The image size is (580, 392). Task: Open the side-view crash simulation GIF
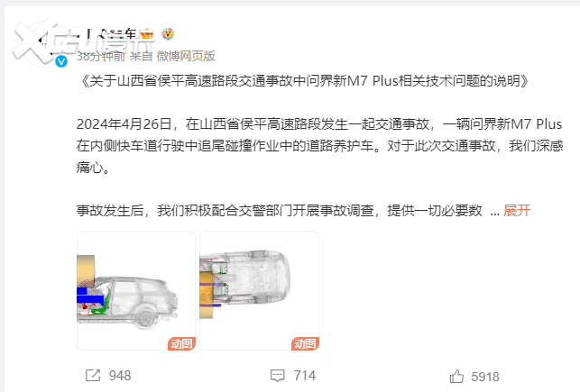tap(136, 290)
